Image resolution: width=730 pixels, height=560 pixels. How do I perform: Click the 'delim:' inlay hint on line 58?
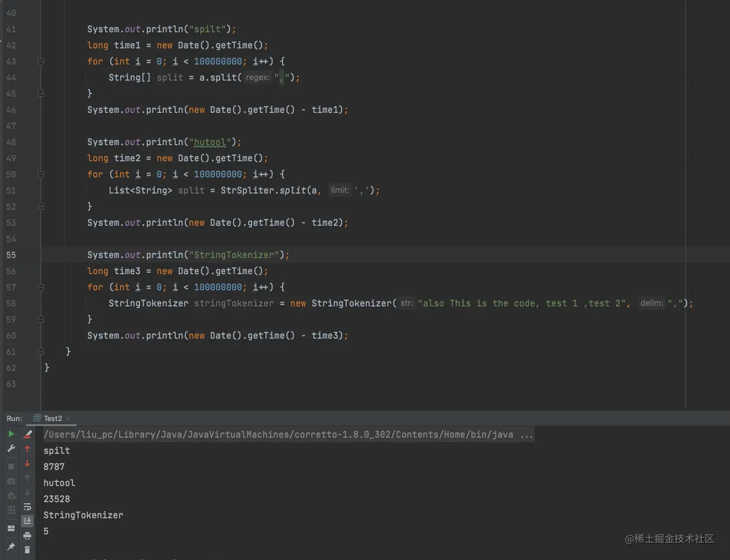point(652,303)
